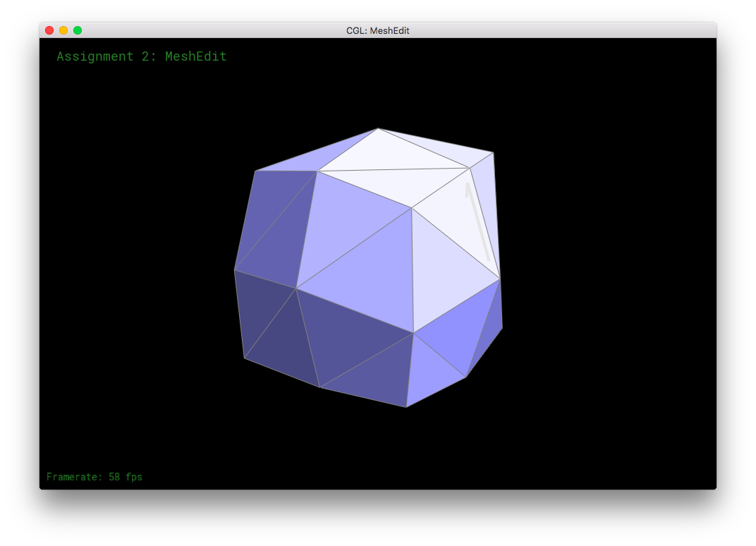This screenshot has width=756, height=546.
Task: Click the 'Assignment 2: MeshEdit' heading text
Action: pyautogui.click(x=142, y=56)
